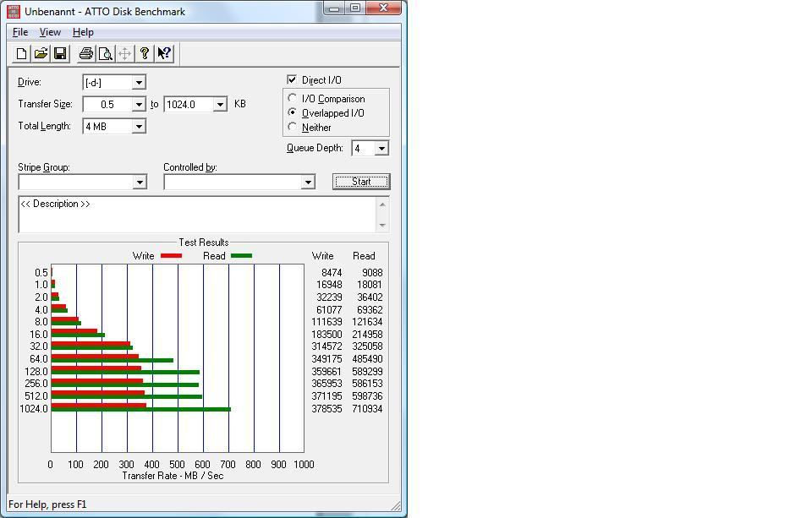Click the Description box scroll up arrow
The image size is (812, 518).
pos(382,204)
